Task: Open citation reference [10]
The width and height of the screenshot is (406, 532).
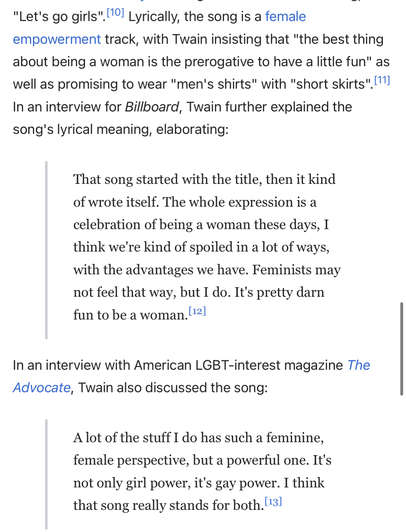Action: (115, 13)
